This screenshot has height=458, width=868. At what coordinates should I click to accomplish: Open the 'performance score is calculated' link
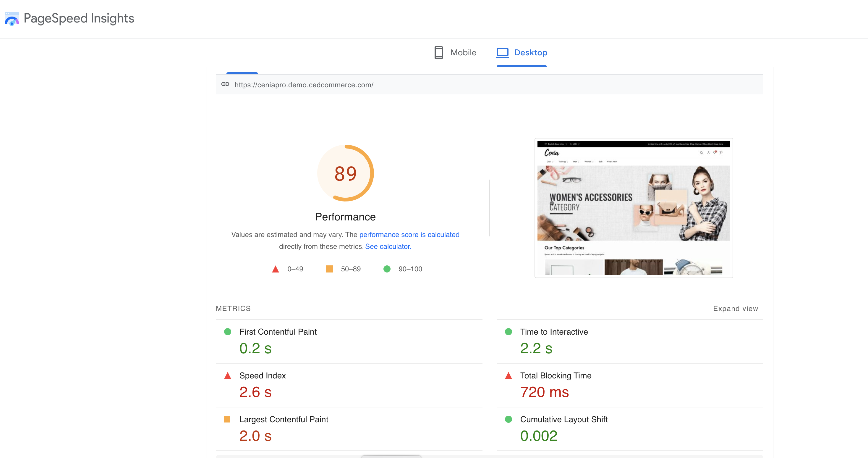(x=409, y=235)
